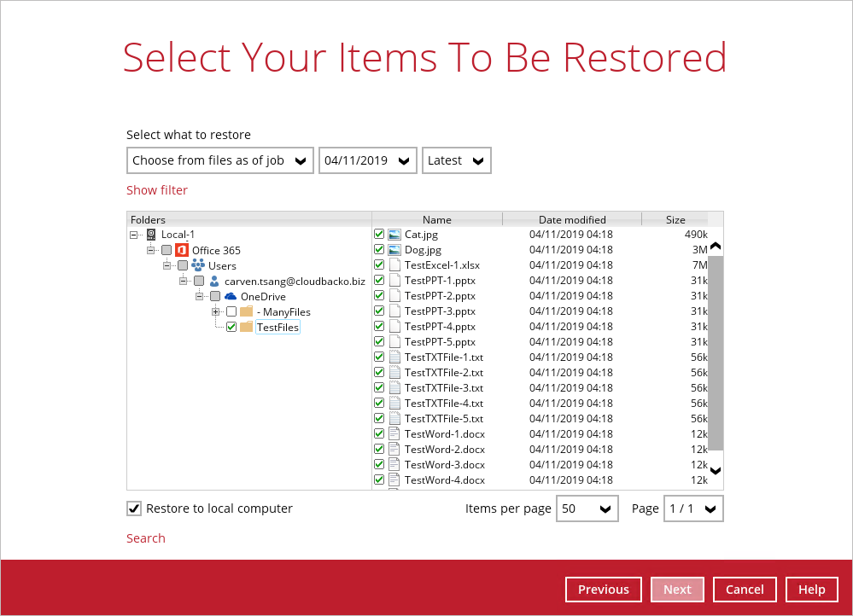Click the carven.tsang user account icon
Image resolution: width=853 pixels, height=616 pixels.
[214, 281]
